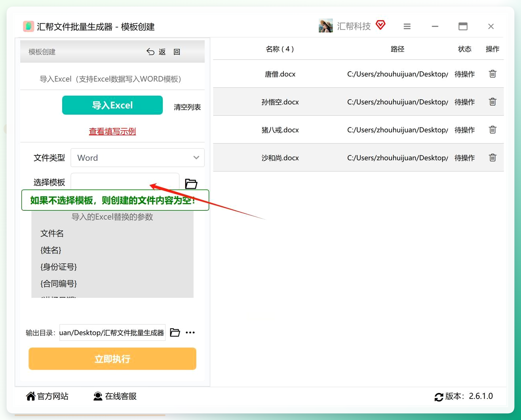Browse output directory with folder icon
This screenshot has height=420, width=521.
175,333
